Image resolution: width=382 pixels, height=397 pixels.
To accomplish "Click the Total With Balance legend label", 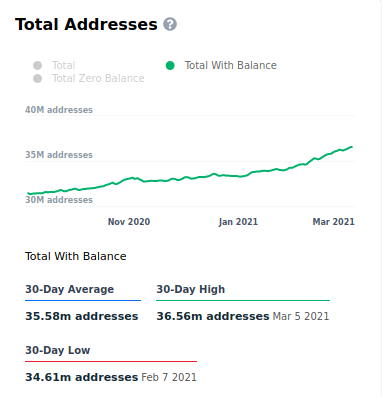I will click(231, 65).
